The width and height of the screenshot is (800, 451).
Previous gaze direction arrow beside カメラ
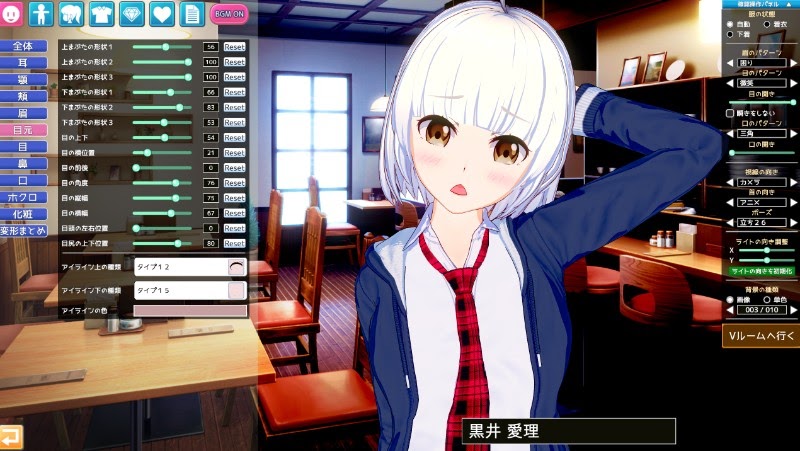coord(730,182)
